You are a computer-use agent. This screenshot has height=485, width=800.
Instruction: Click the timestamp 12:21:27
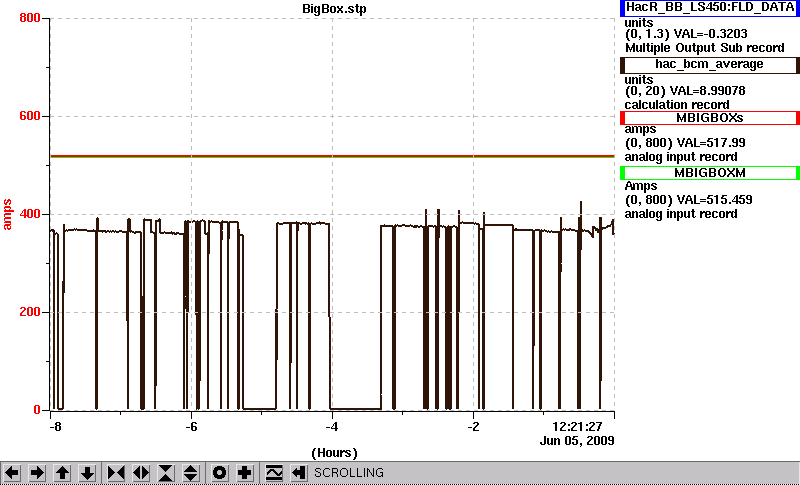coord(577,426)
